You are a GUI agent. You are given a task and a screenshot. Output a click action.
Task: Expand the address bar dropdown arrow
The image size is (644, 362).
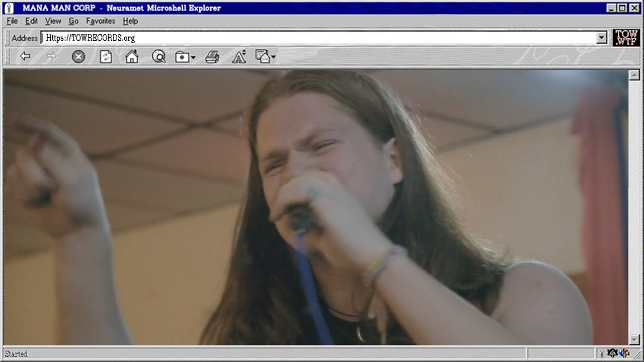point(601,38)
